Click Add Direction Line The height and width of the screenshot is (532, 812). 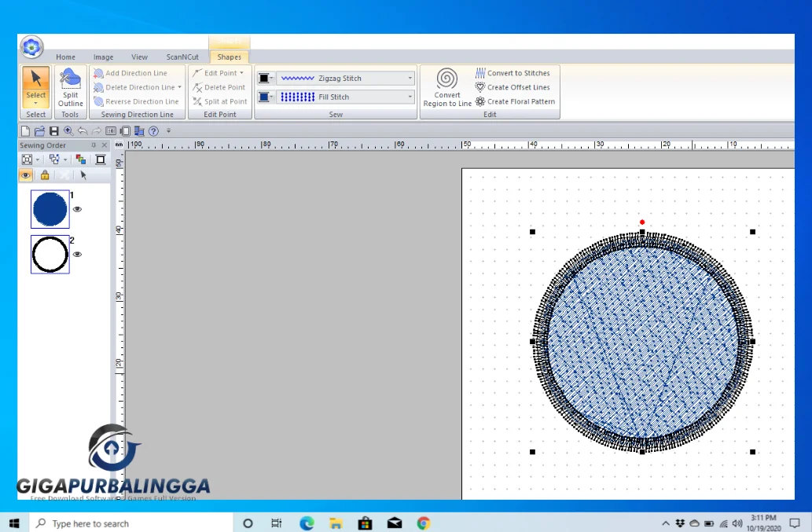pos(130,73)
